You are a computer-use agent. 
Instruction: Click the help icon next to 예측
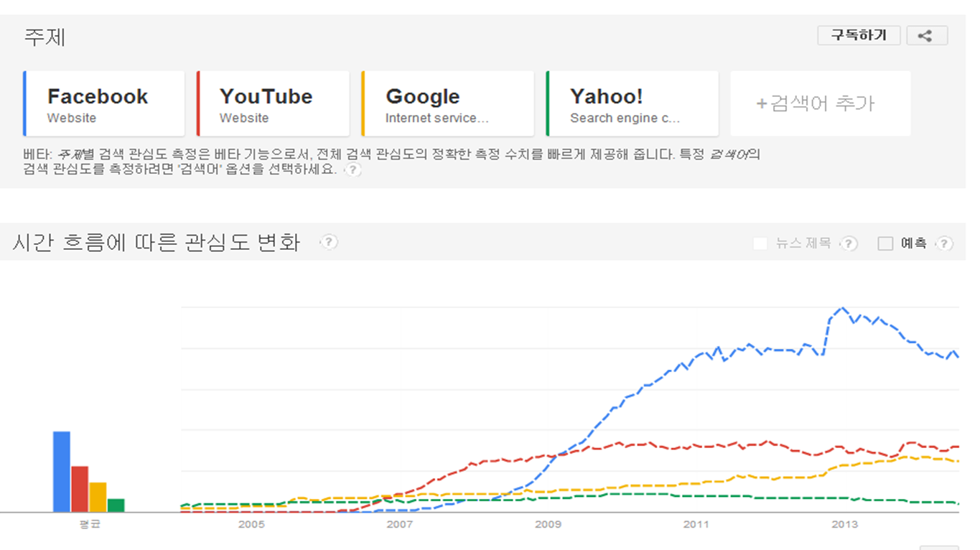944,243
